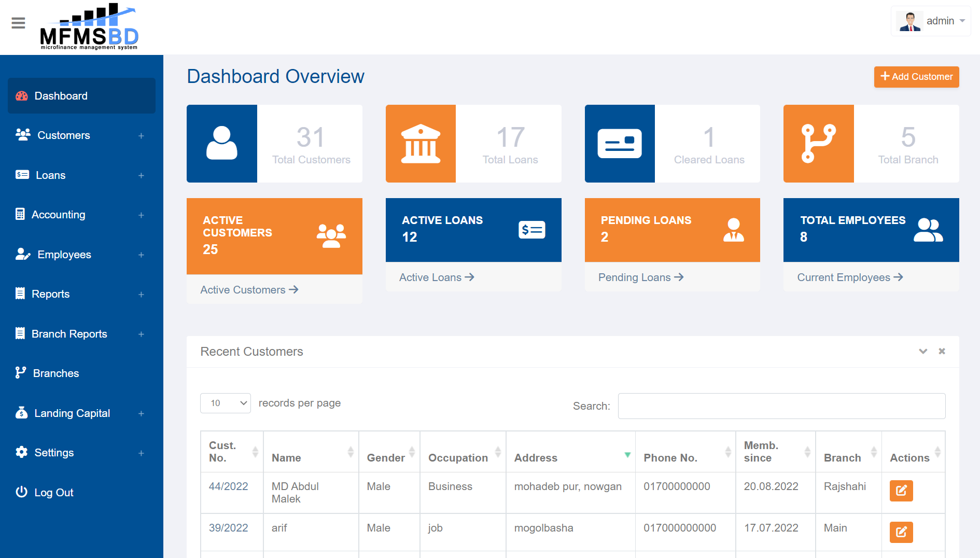
Task: Click the Pending Loans person icon
Action: 734,230
